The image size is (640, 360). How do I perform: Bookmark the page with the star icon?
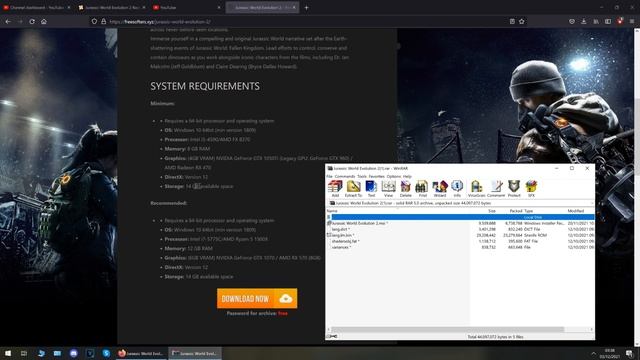pyautogui.click(x=522, y=21)
